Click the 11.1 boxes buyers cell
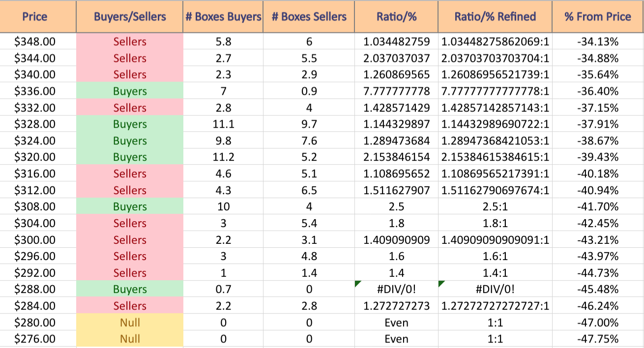644x348 pixels. click(223, 124)
